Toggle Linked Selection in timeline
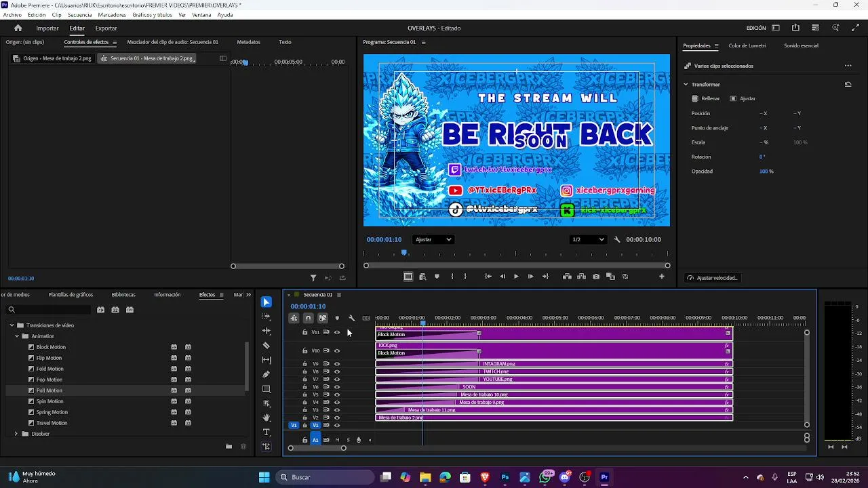The height and width of the screenshot is (488, 868). (323, 318)
